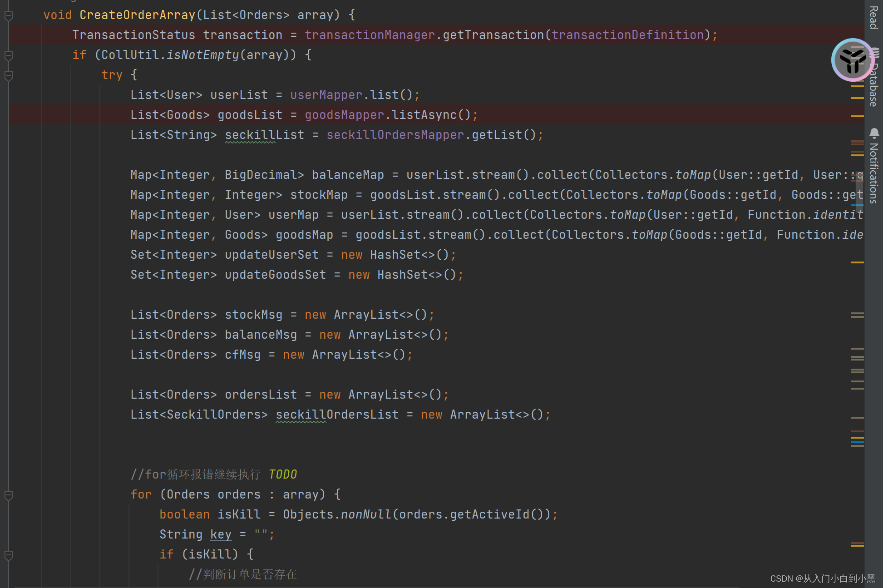This screenshot has height=588, width=883.
Task: Click the ordersList variable declaration
Action: pyautogui.click(x=261, y=395)
